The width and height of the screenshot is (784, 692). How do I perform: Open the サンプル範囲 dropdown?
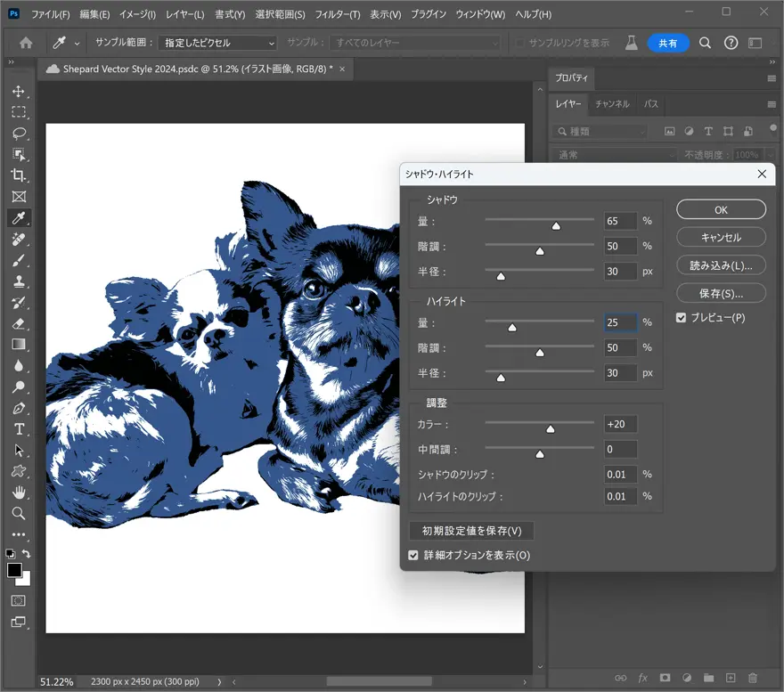click(219, 43)
